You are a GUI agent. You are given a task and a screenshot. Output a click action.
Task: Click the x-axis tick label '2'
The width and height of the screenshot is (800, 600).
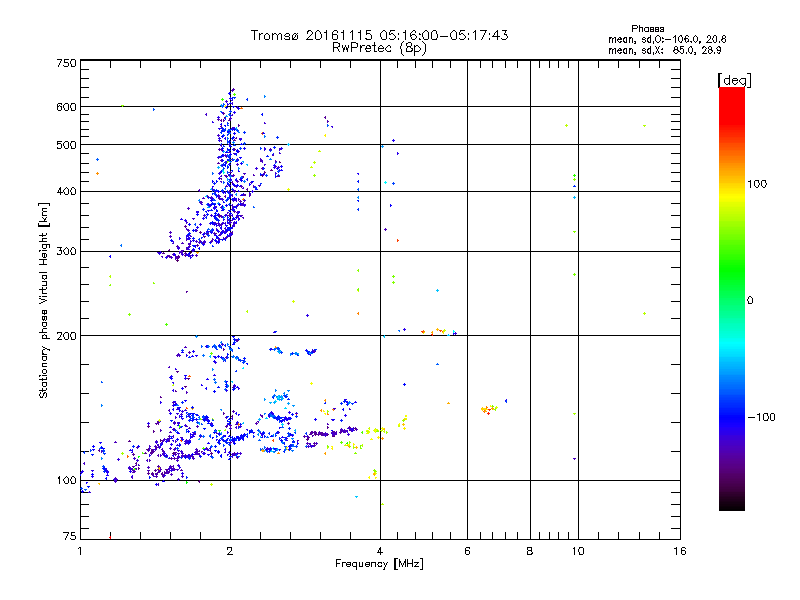click(x=230, y=551)
